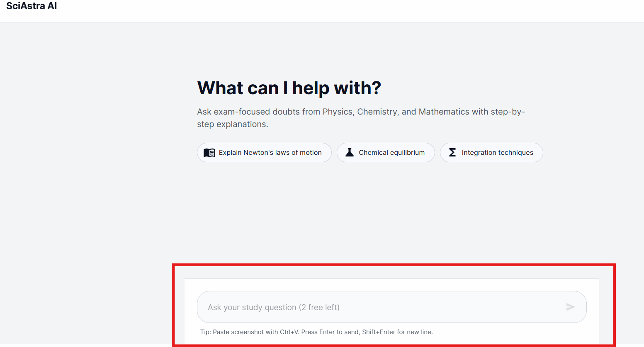Viewport: 644px width, 347px height.
Task: Click the "step explanations." second description line
Action: pyautogui.click(x=232, y=125)
